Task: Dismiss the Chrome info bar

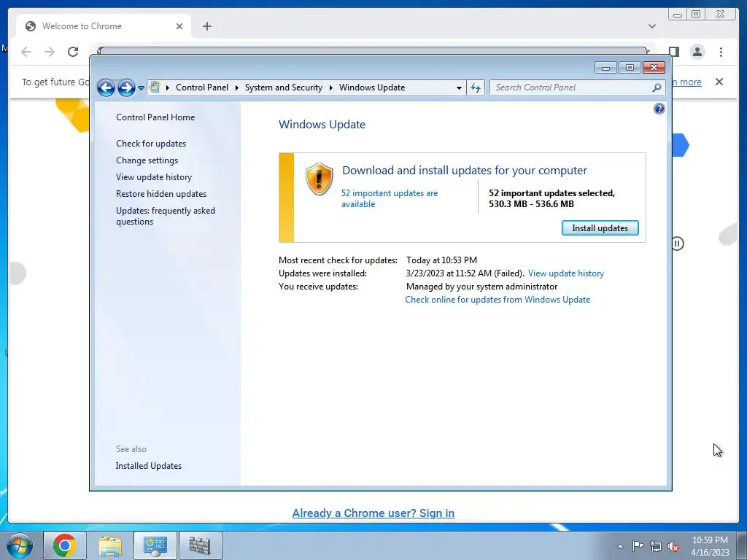Action: [x=719, y=82]
